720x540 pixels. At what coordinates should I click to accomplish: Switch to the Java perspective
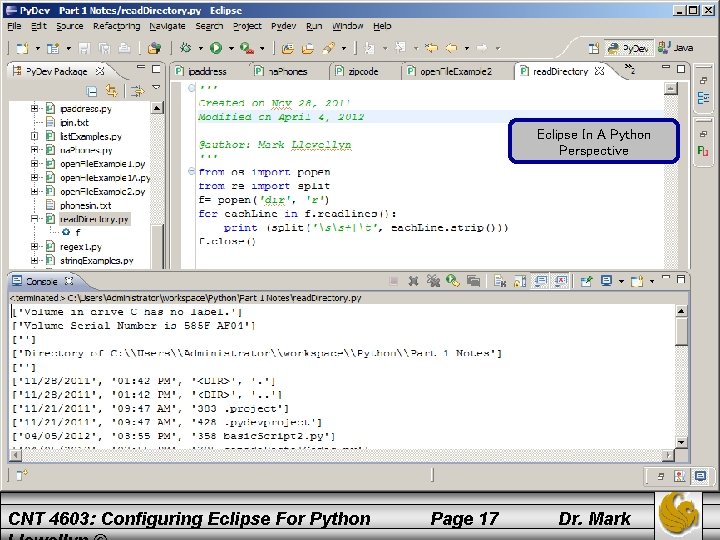click(x=675, y=47)
